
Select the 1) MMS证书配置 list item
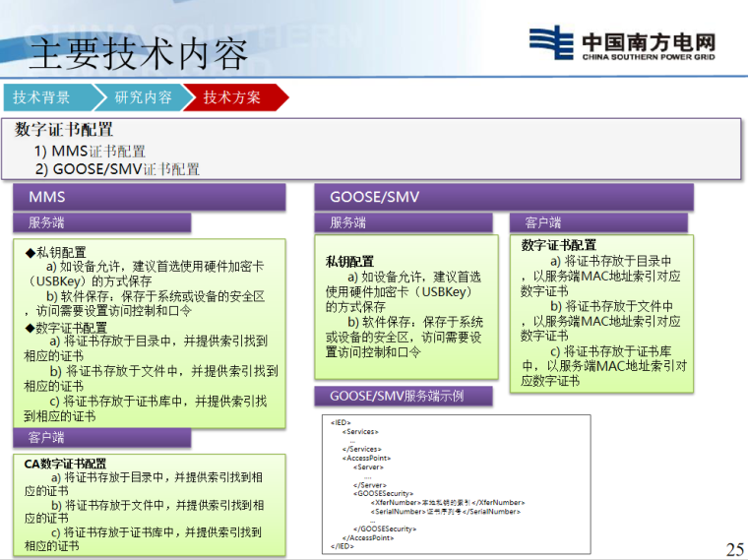click(91, 152)
